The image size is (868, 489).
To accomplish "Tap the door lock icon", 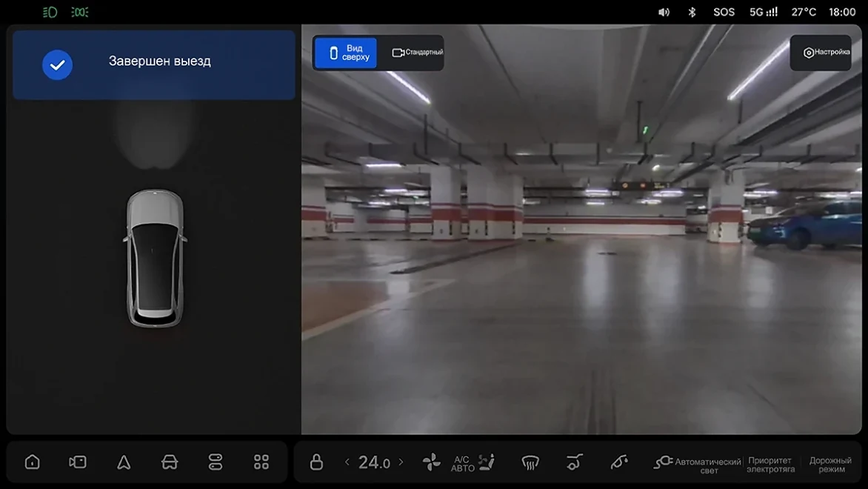I will click(x=316, y=462).
